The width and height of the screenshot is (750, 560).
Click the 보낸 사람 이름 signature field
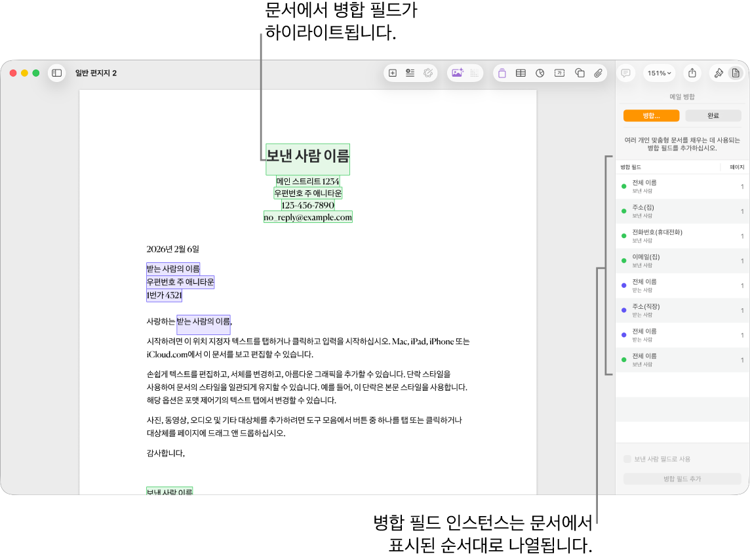point(169,491)
